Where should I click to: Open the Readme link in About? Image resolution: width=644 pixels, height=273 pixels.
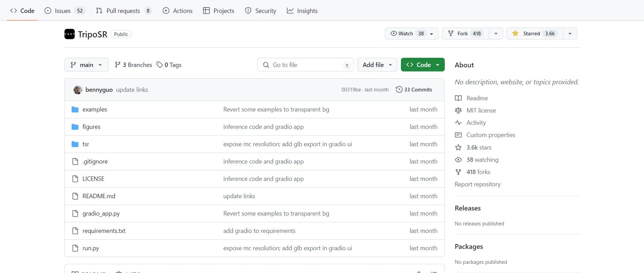[x=472, y=98]
